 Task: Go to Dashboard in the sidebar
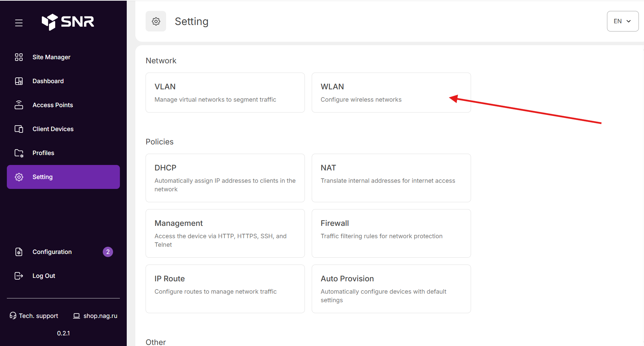click(x=63, y=81)
